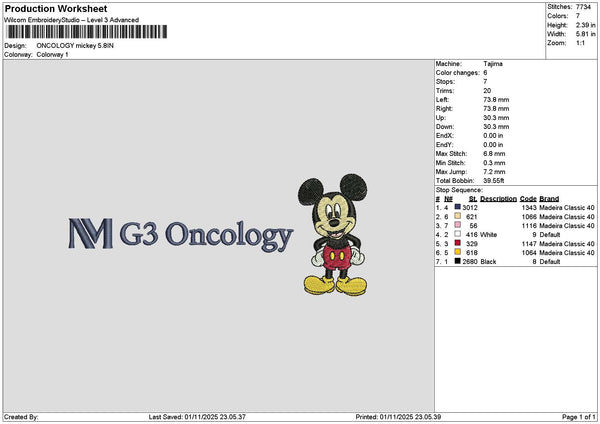The height and width of the screenshot is (424, 600).
Task: Click 'Madeira Classic 40' brand in stop row 1
Action: [567, 208]
